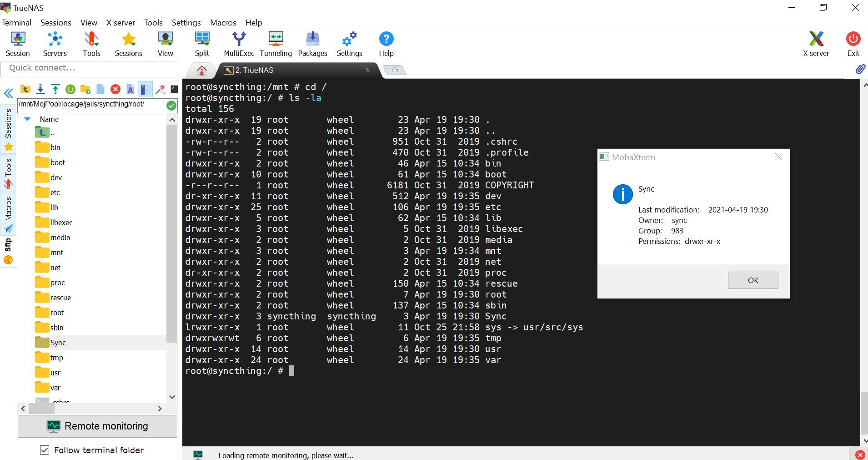Select the 'etc' folder in file list
Image resolution: width=868 pixels, height=460 pixels.
[55, 192]
